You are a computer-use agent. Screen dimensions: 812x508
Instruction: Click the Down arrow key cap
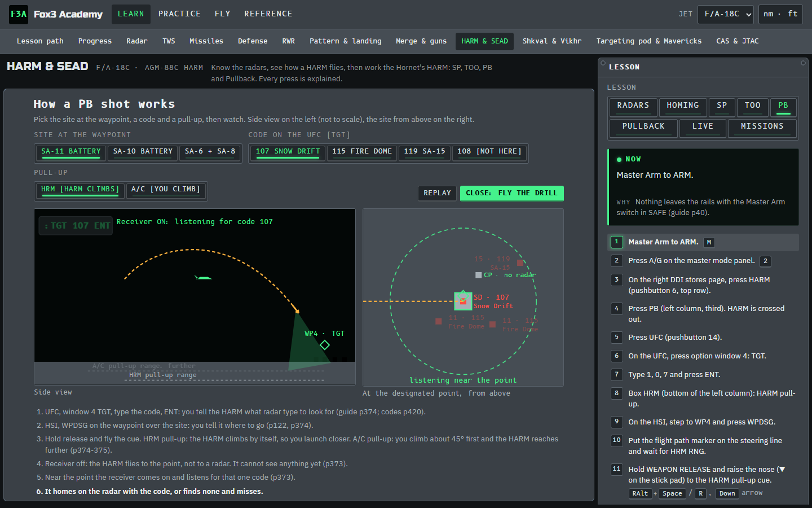pyautogui.click(x=727, y=493)
